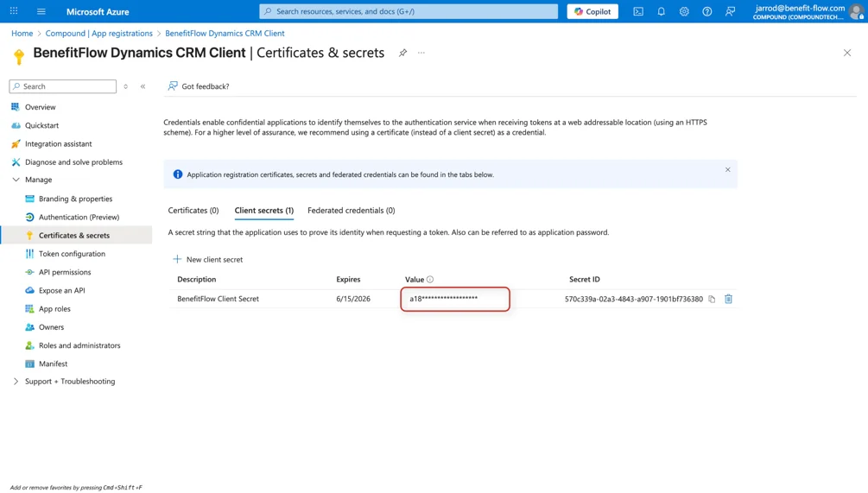Select the Client secrets (1) tab
Image resolution: width=868 pixels, height=493 pixels.
pyautogui.click(x=264, y=211)
